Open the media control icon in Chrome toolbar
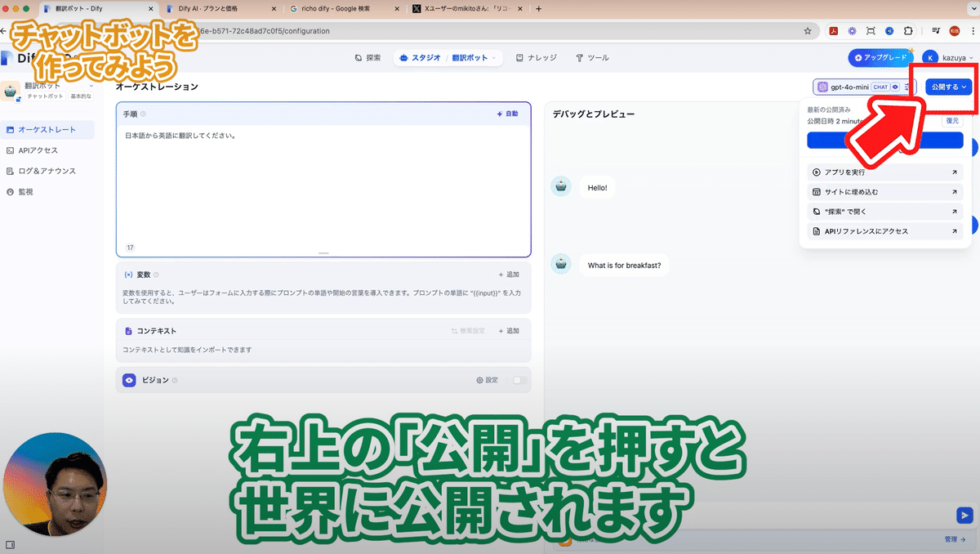The width and height of the screenshot is (980, 554). [936, 31]
